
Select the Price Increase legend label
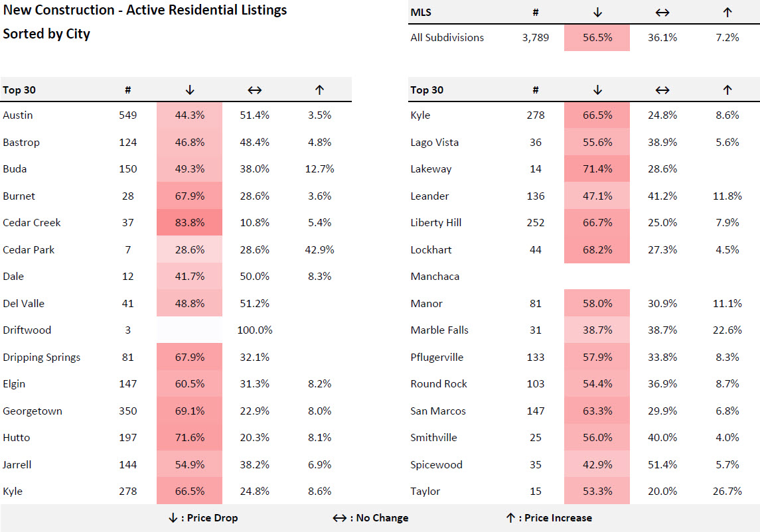(548, 518)
